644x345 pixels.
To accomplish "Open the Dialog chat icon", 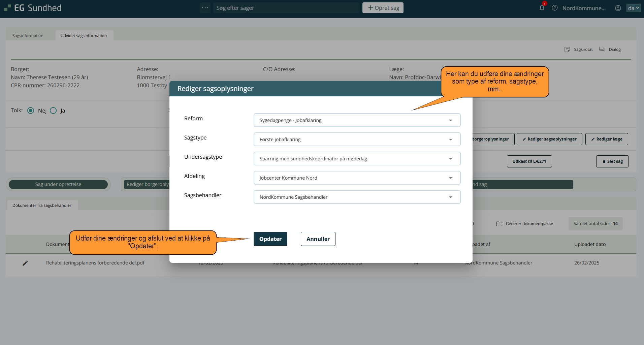I will pyautogui.click(x=602, y=50).
